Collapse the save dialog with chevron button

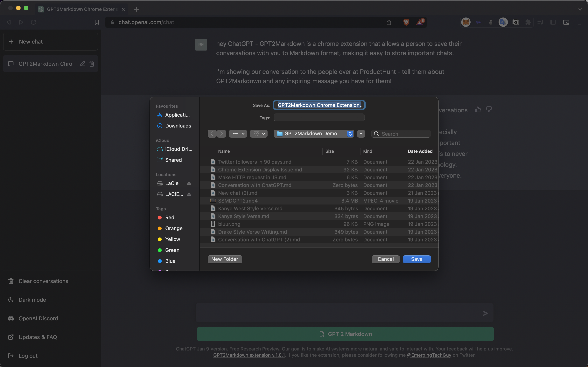(x=361, y=134)
